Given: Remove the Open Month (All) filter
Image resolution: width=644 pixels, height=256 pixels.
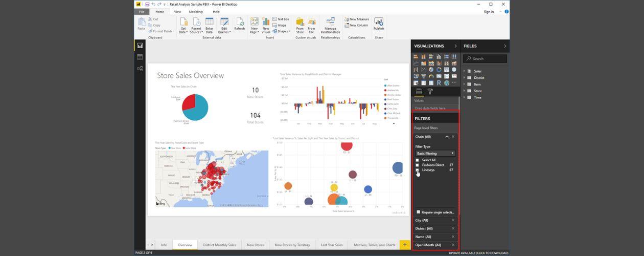Looking at the screenshot, I should click(x=453, y=245).
